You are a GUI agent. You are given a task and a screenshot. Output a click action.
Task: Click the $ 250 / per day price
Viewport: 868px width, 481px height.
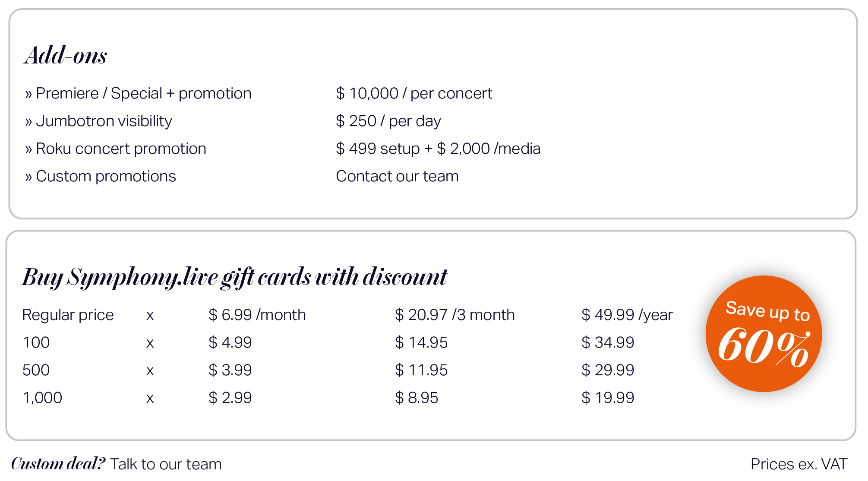pyautogui.click(x=388, y=121)
